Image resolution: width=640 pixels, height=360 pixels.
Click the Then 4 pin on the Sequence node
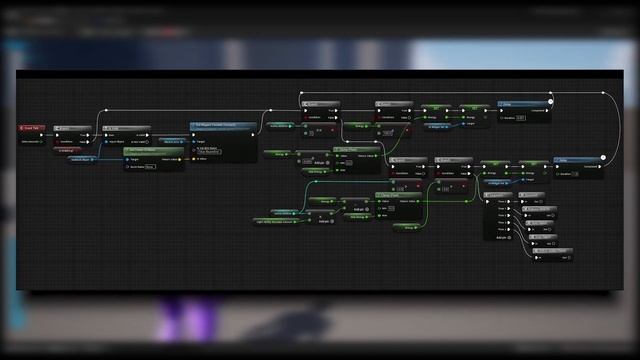[509, 229]
